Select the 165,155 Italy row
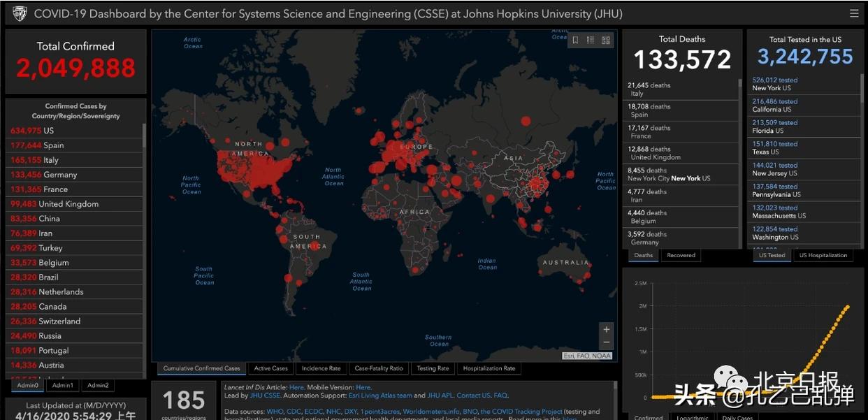The width and height of the screenshot is (868, 420). [x=75, y=160]
